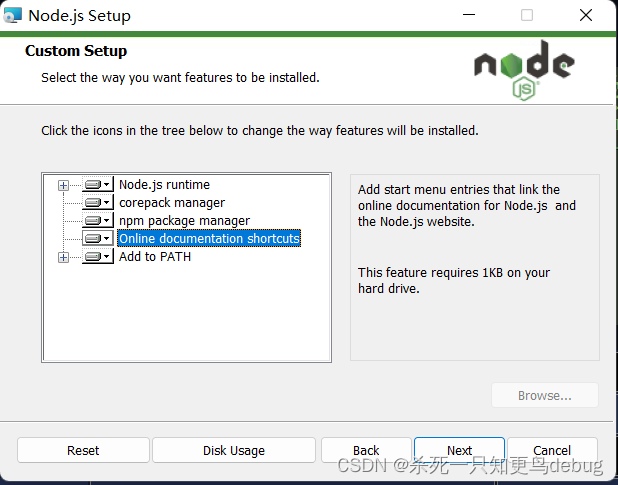
Task: Open install-mode icon for Node.js runtime
Action: click(98, 184)
